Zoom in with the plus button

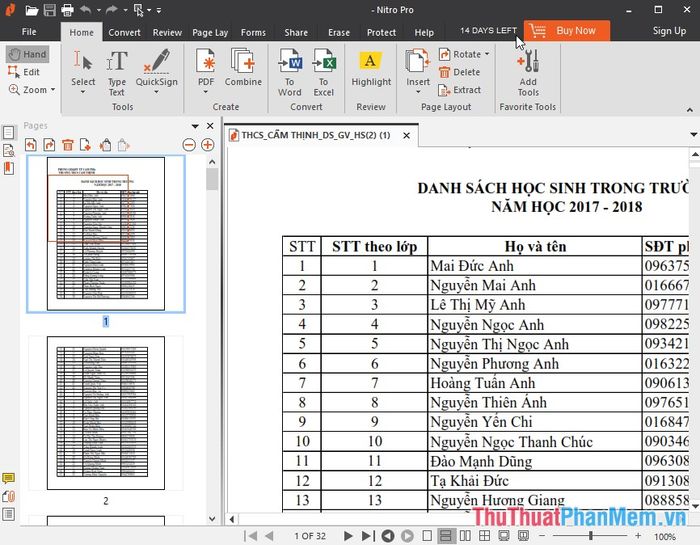point(638,536)
